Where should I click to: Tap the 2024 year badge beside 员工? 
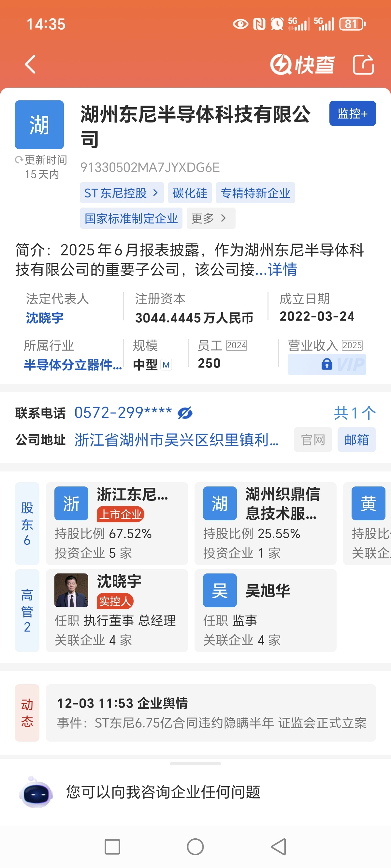pyautogui.click(x=237, y=345)
